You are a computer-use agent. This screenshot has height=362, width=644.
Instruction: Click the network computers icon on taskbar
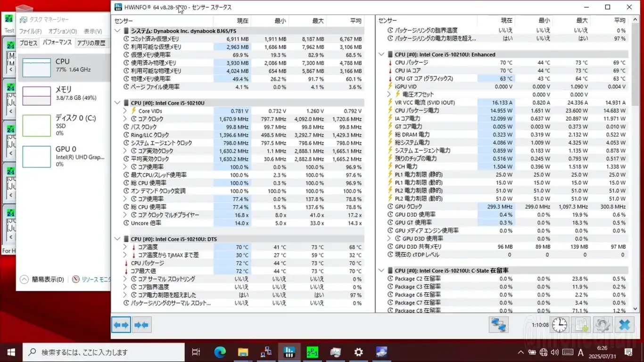266,352
